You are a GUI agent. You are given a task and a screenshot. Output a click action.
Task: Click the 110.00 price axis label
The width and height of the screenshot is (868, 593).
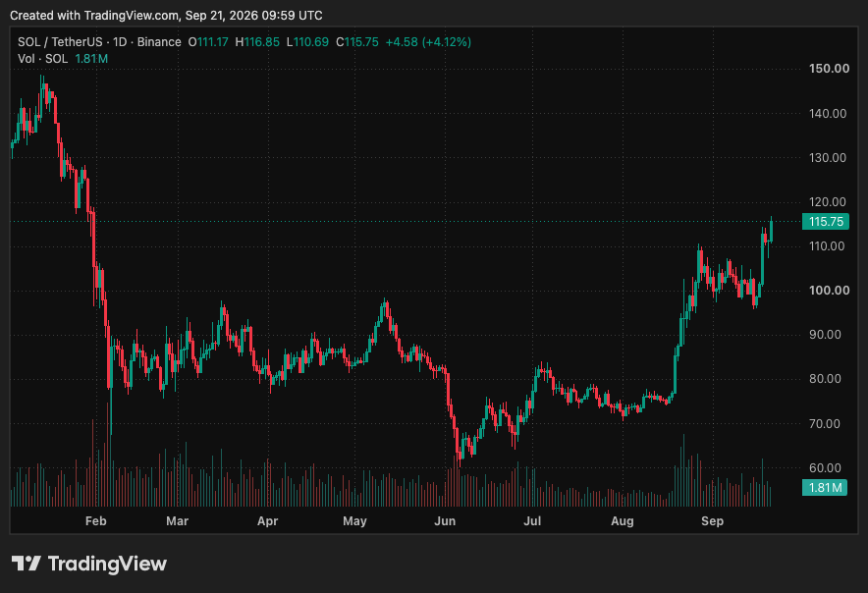[x=827, y=246]
